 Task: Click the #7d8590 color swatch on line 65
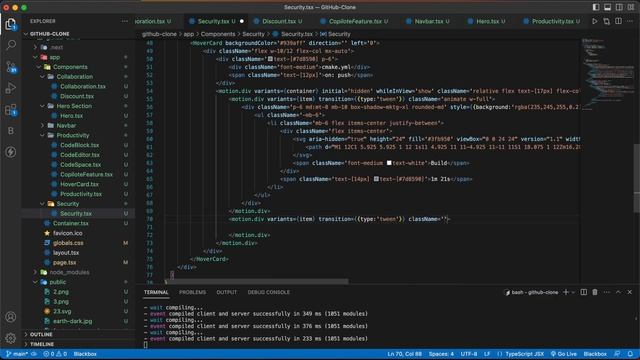coord(376,179)
